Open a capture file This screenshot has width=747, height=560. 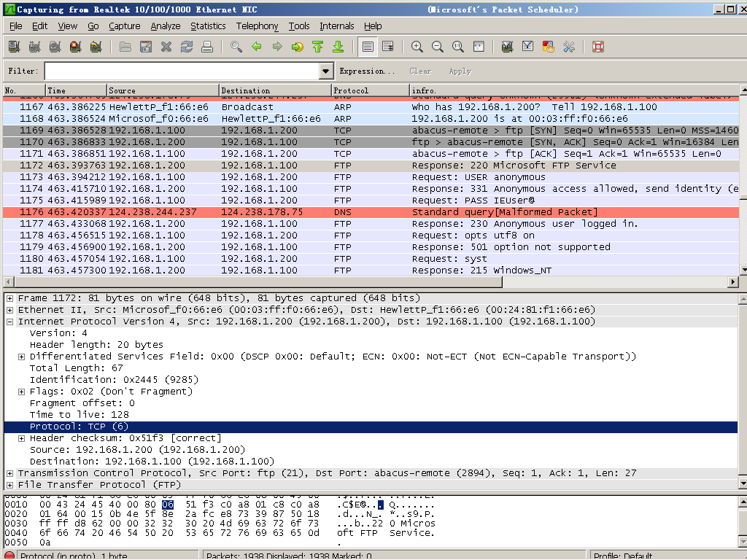(x=125, y=47)
